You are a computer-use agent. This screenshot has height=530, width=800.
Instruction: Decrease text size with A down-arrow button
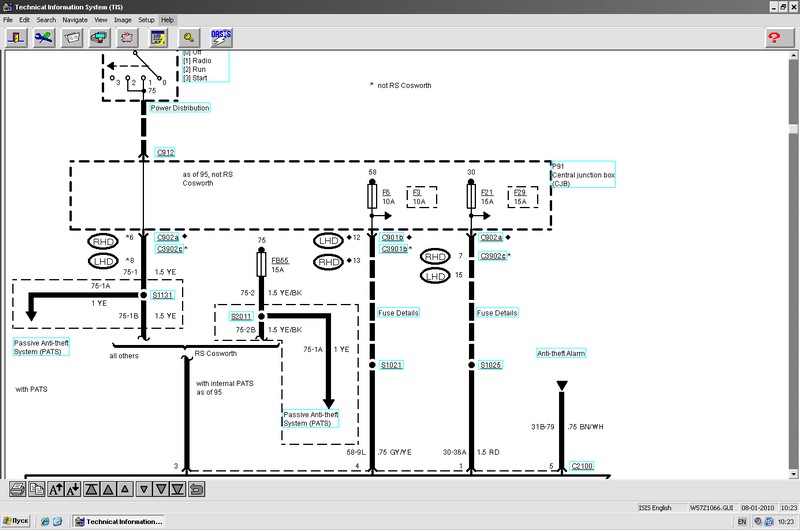click(x=73, y=489)
